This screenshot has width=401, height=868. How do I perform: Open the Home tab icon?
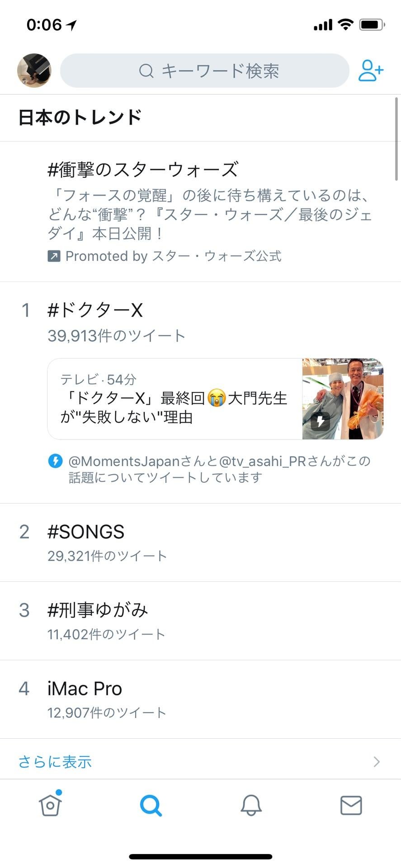point(50,805)
